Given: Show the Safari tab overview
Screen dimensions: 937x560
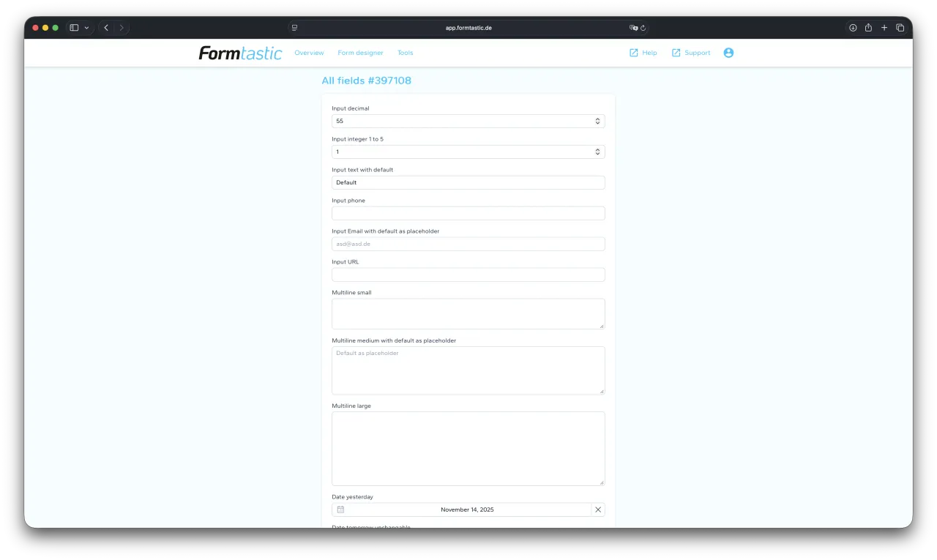Looking at the screenshot, I should pyautogui.click(x=900, y=28).
